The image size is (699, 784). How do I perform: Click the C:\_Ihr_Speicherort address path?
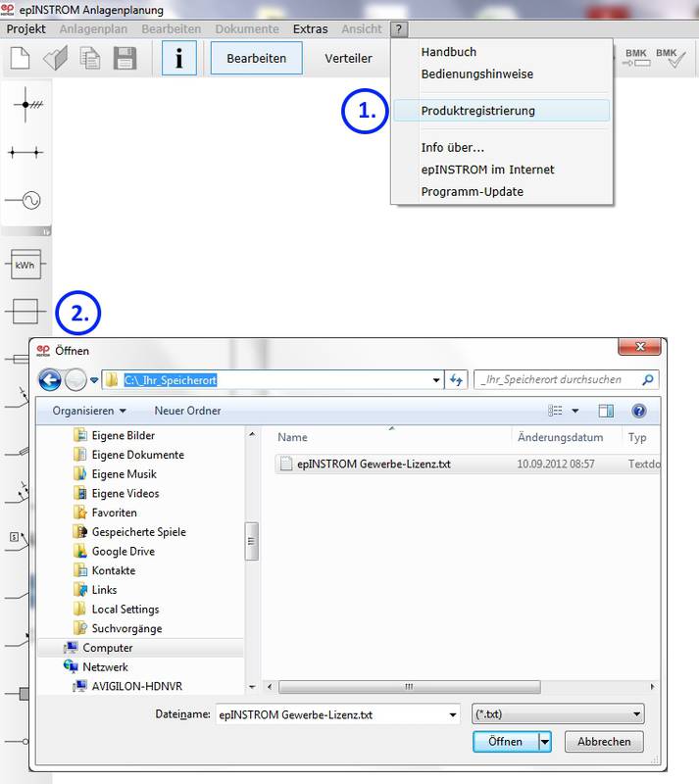tap(171, 380)
